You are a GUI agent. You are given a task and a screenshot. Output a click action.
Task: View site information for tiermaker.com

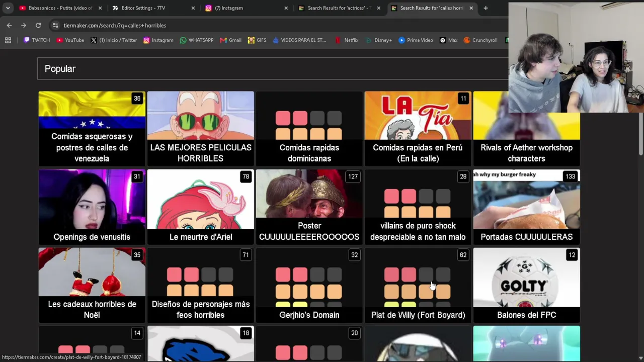[55, 25]
